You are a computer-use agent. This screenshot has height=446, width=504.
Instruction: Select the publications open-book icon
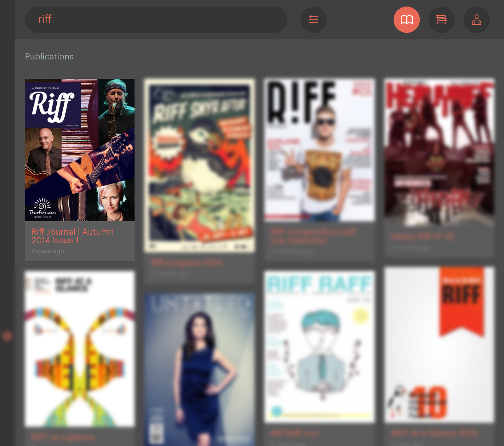pos(407,20)
